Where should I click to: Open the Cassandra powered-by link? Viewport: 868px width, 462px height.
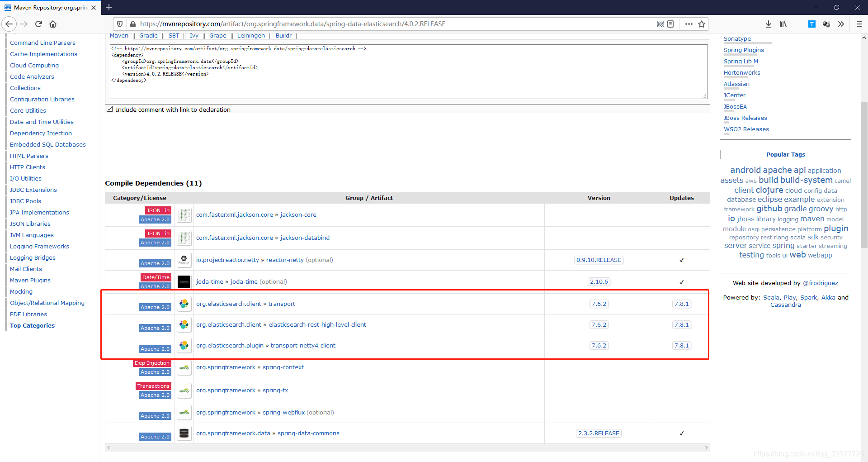click(x=785, y=305)
